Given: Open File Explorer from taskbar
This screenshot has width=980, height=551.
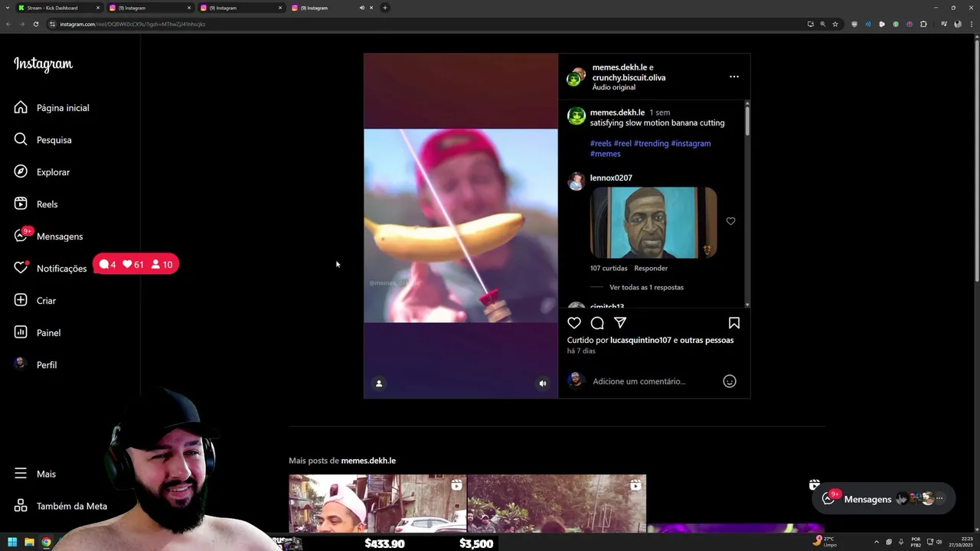Looking at the screenshot, I should click(x=29, y=543).
